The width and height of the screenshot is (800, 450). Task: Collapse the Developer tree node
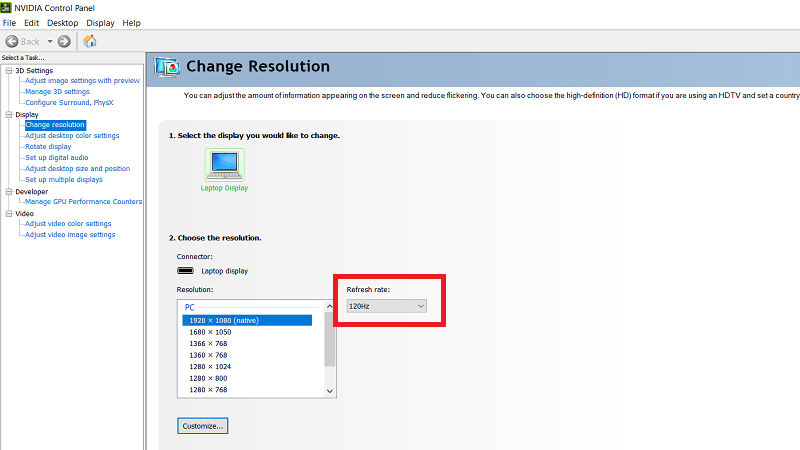9,191
